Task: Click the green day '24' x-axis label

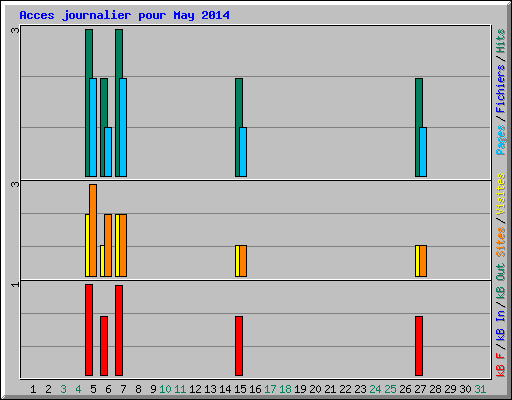Action: pos(375,389)
